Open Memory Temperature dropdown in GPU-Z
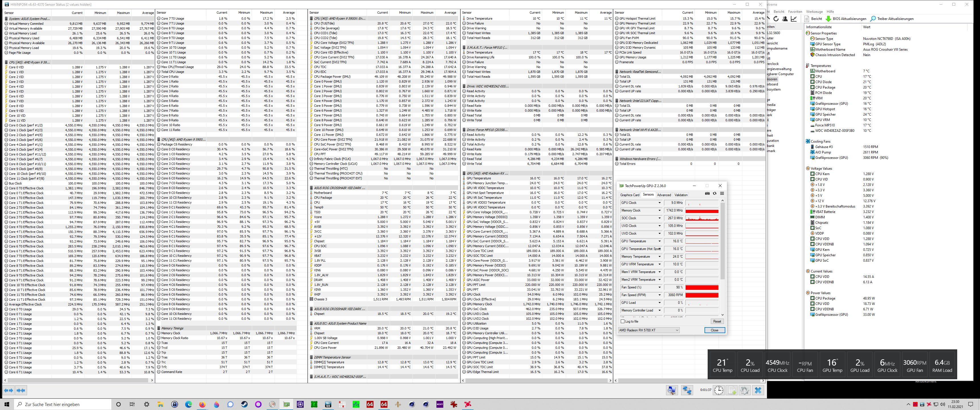The image size is (980, 410). [659, 256]
